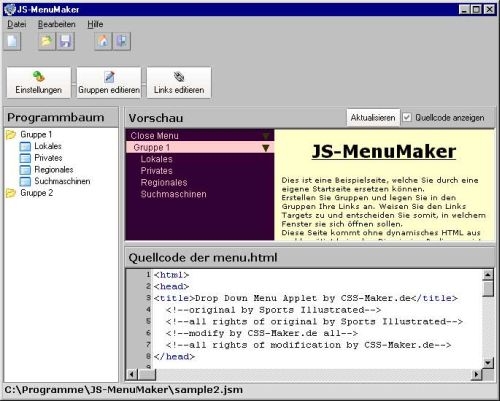Click Gruppe 1 folder icon in tree
This screenshot has height=401, width=500.
coord(11,135)
